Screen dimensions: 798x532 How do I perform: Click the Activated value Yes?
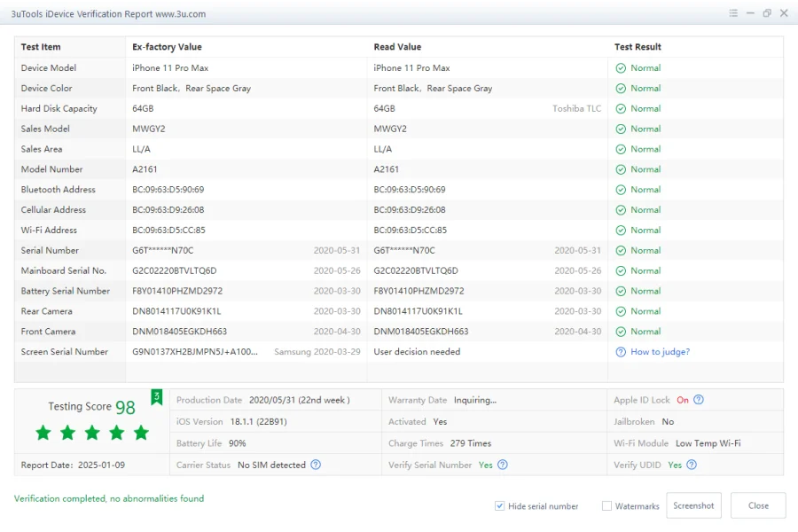(440, 421)
